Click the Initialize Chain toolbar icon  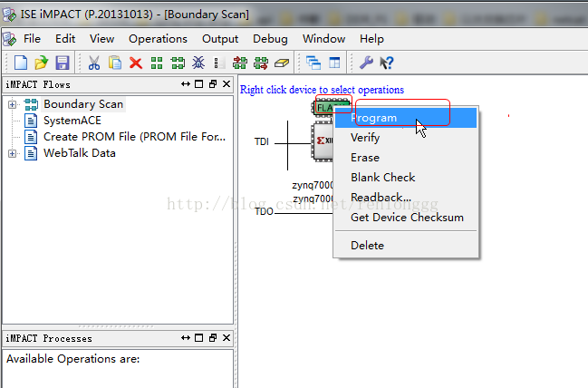coord(178,63)
